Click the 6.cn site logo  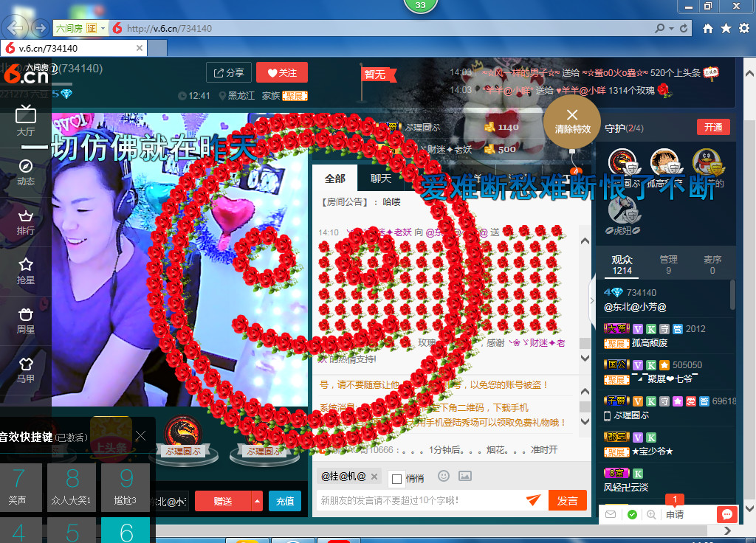click(26, 75)
